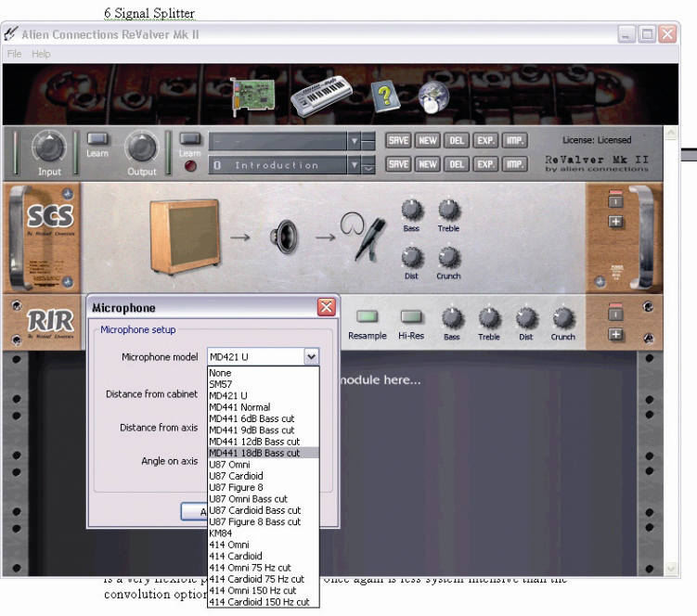Open the File menu
Screen dimensions: 697x616
(14, 54)
